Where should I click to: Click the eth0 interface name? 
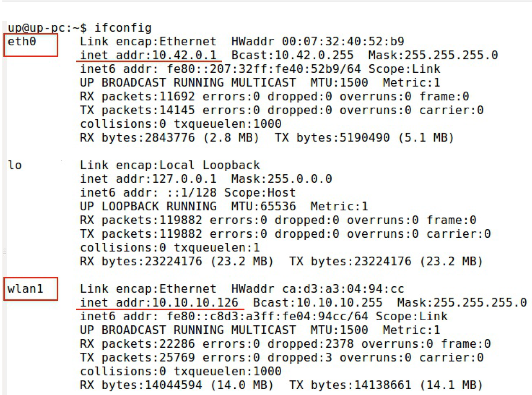pyautogui.click(x=22, y=41)
